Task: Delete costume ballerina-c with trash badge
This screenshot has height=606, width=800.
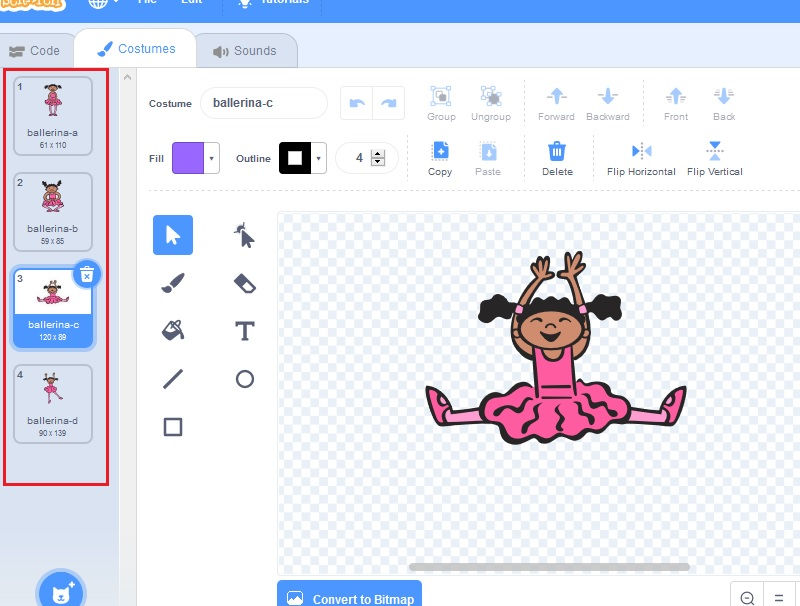Action: coord(87,275)
